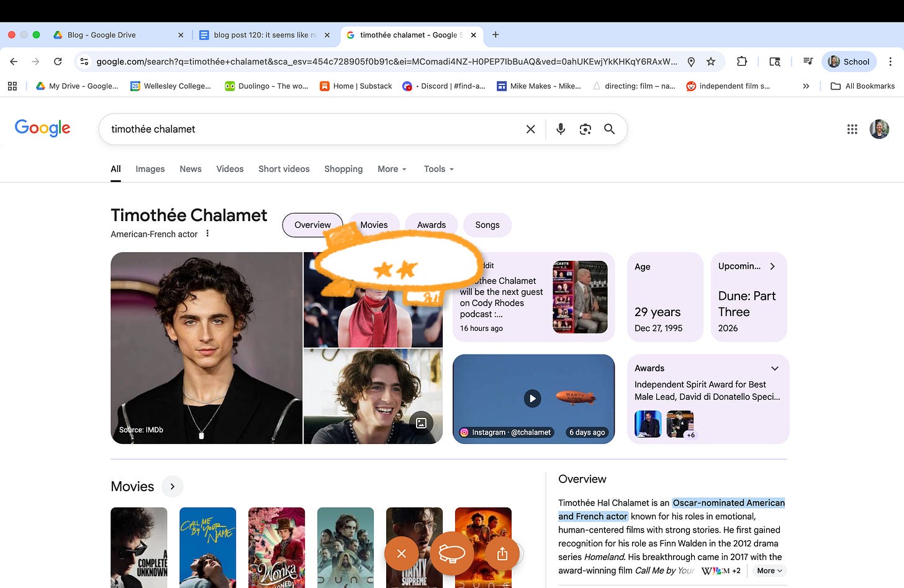
Task: Select the Images search tab
Action: pyautogui.click(x=150, y=169)
